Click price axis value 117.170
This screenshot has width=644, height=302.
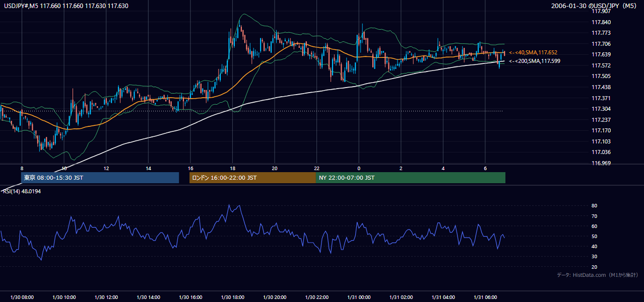601,130
